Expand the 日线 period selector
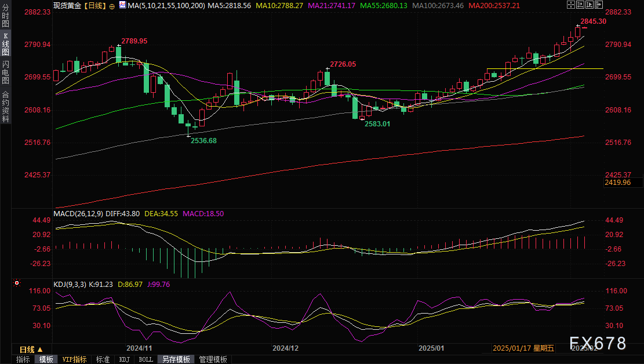644x364 pixels. [x=31, y=350]
